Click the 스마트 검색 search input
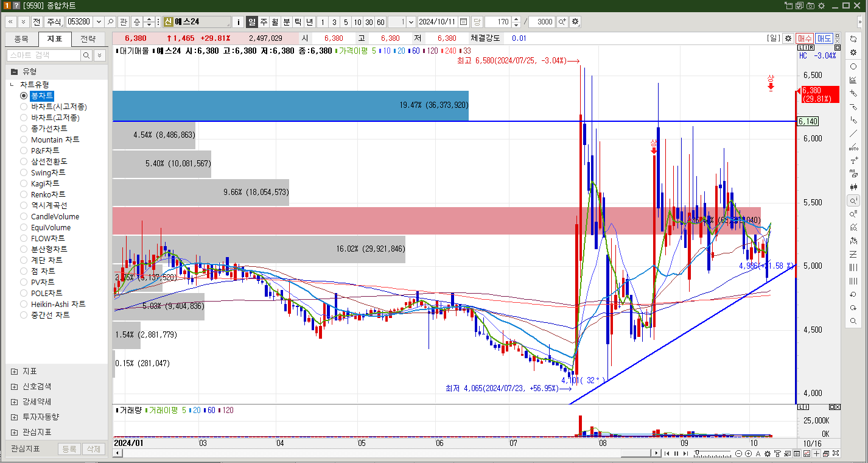The width and height of the screenshot is (868, 463). click(43, 55)
